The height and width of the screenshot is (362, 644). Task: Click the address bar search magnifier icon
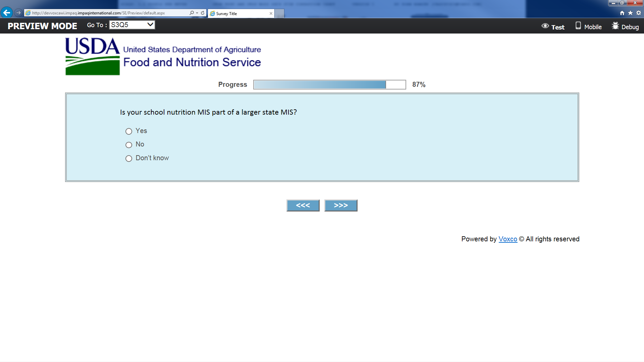192,13
